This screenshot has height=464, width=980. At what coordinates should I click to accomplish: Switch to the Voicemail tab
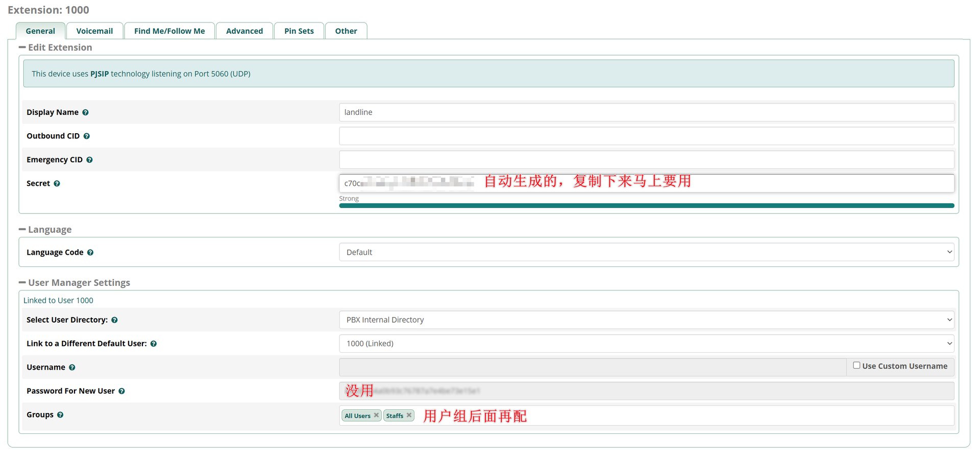click(x=94, y=31)
